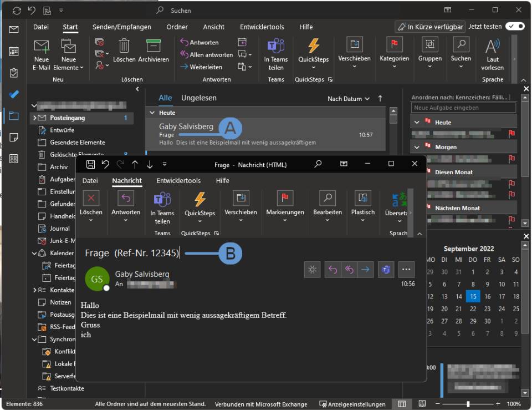This screenshot has width=532, height=410.
Task: Open Entwicklertools tab in message window
Action: (178, 181)
